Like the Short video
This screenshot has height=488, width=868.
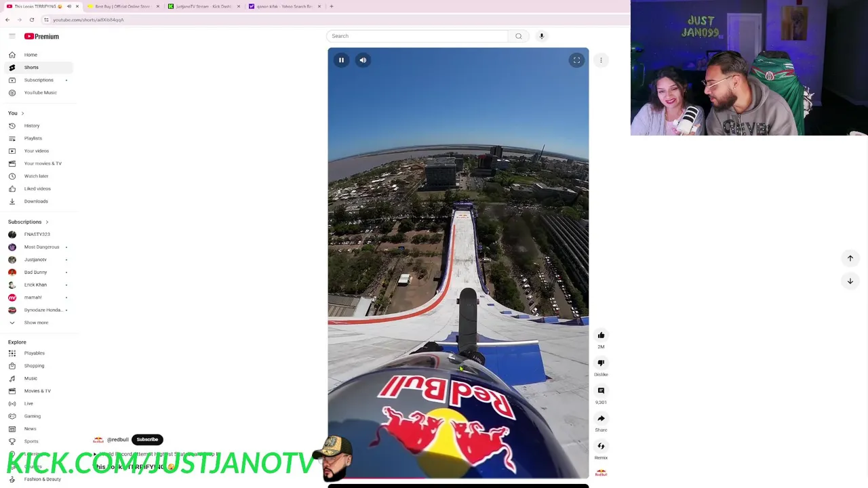[601, 335]
